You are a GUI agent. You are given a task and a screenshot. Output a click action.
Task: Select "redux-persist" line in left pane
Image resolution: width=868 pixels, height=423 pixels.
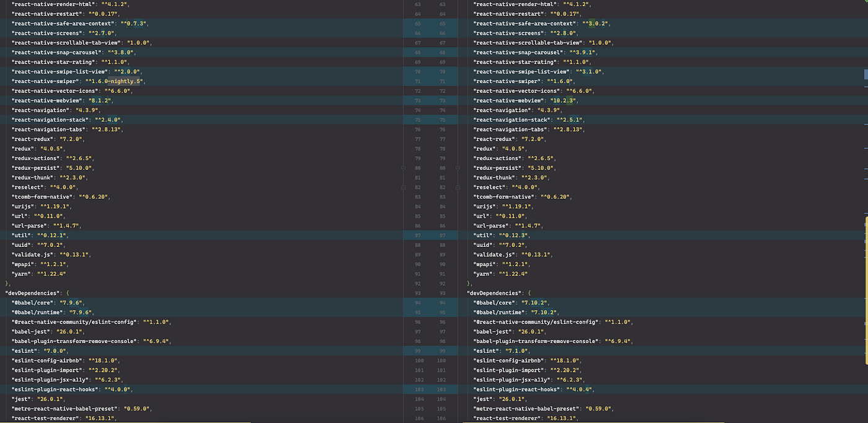[54, 168]
